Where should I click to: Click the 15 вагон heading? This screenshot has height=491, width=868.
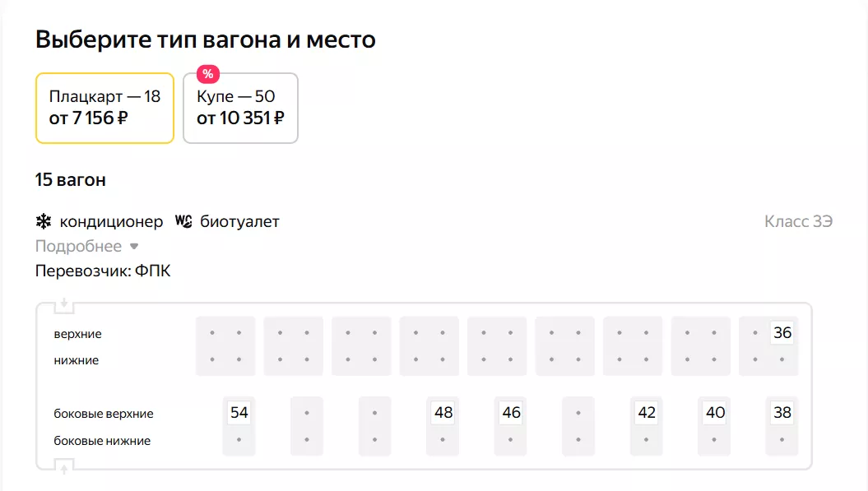click(70, 179)
